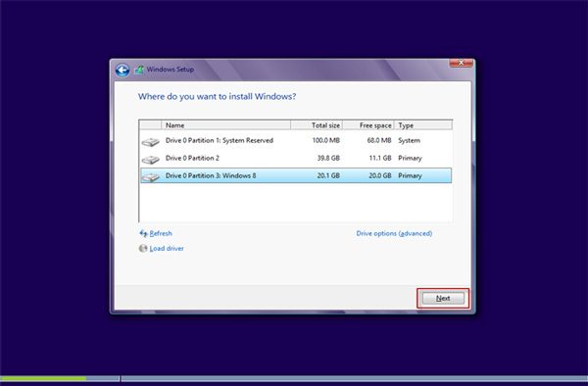Click the 100.0 MB total size cell
Viewport: 588px width, 386px height.
pos(326,140)
